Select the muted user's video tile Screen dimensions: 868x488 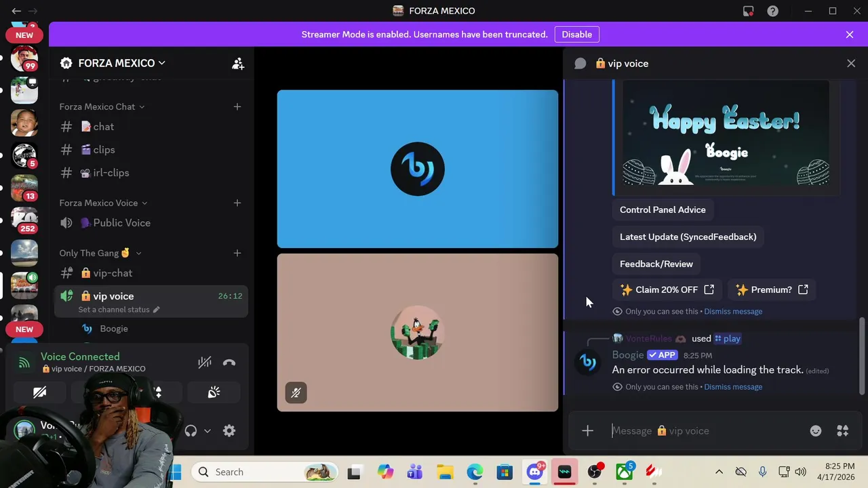point(418,333)
